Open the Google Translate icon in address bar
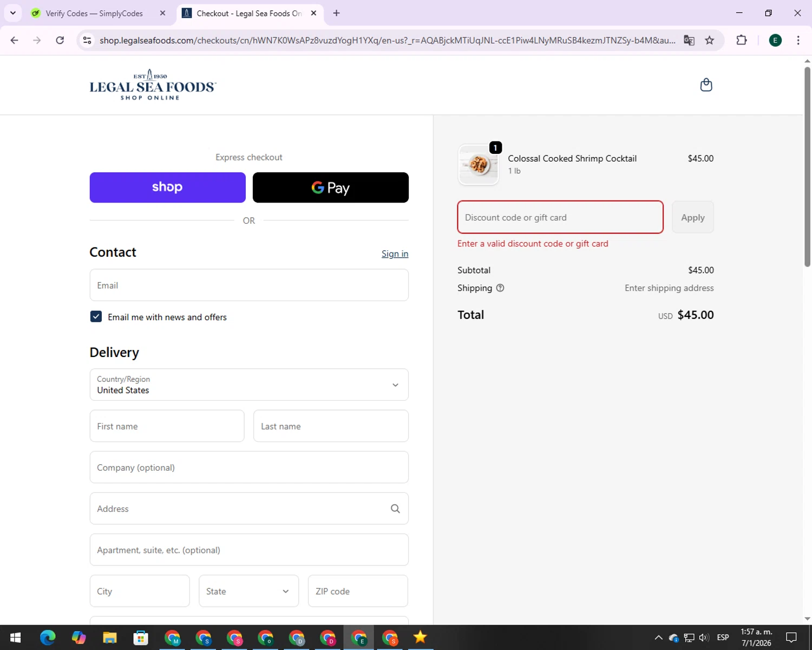Screen dimensions: 812x650 [689, 40]
